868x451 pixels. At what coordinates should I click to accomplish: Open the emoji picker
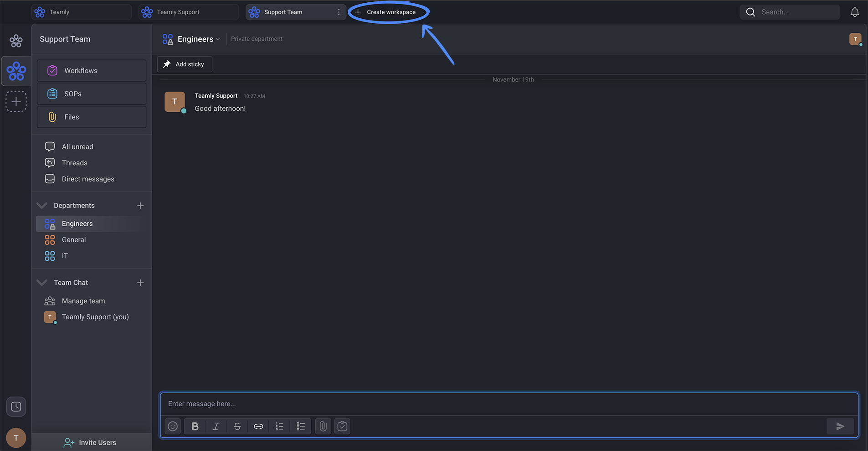tap(173, 426)
